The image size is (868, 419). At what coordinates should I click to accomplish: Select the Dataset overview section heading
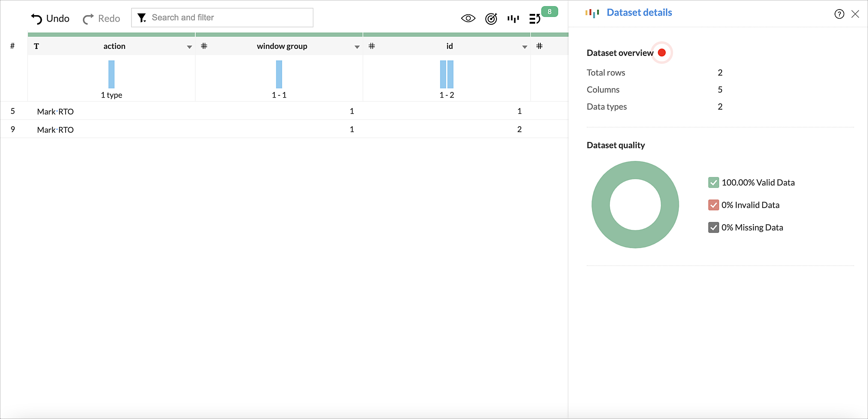(620, 52)
